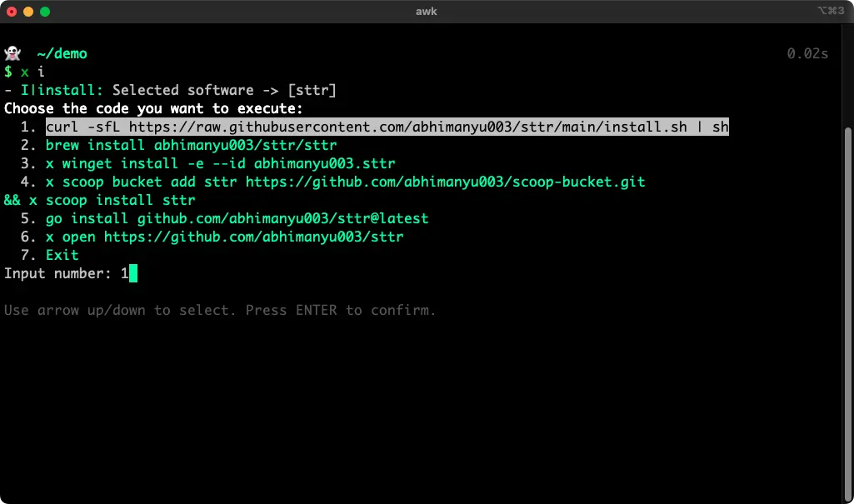The image size is (854, 504).
Task: Click the ~/demo directory path
Action: click(62, 53)
